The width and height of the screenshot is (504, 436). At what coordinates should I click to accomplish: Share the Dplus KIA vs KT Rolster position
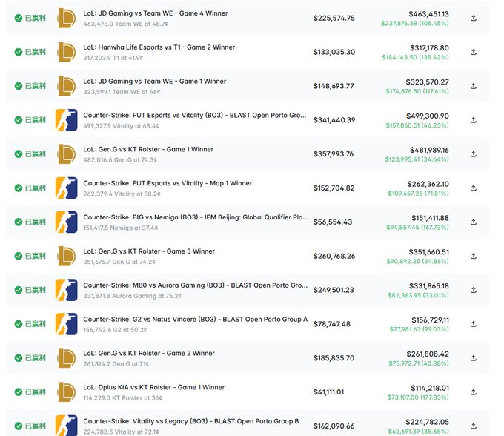coord(473,392)
